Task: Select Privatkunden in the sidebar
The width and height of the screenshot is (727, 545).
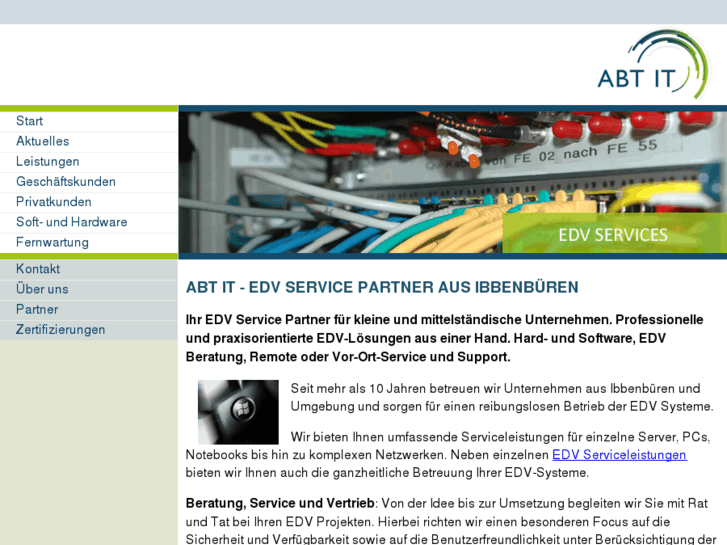Action: pos(89,202)
